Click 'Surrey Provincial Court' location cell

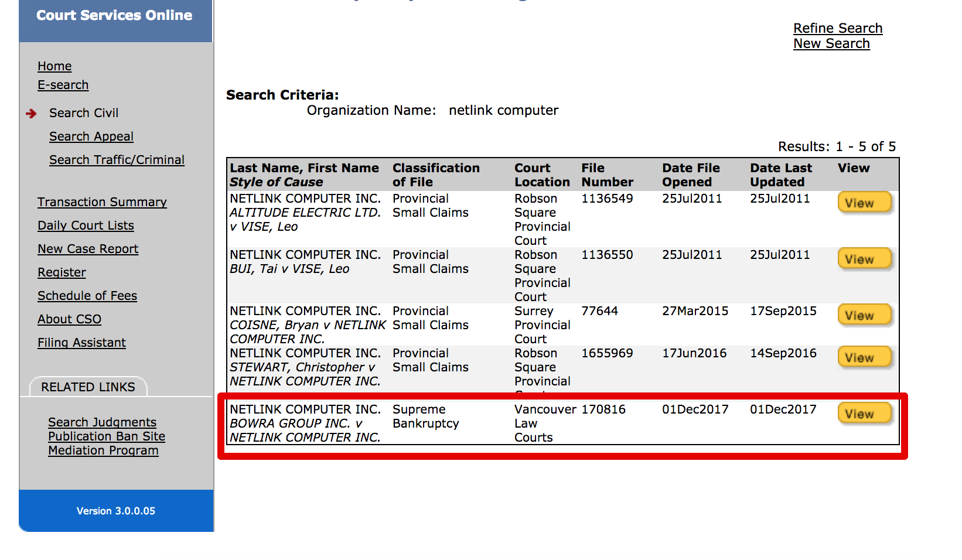tap(543, 325)
